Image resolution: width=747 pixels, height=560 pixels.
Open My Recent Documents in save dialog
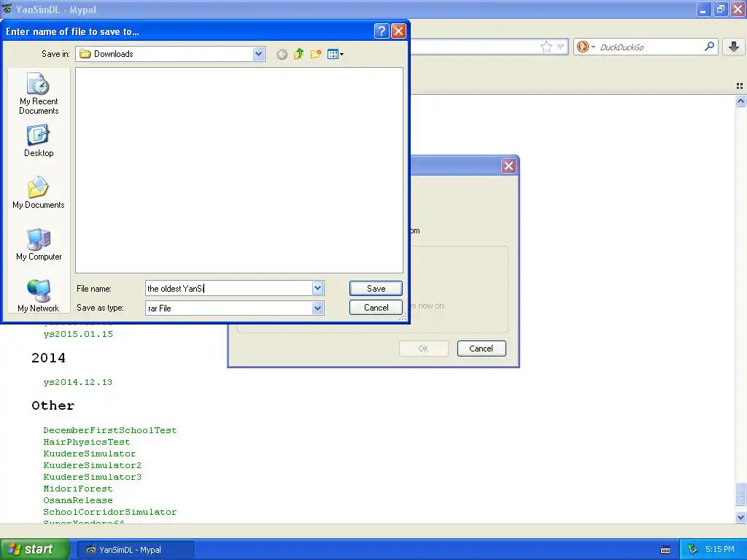click(x=39, y=93)
